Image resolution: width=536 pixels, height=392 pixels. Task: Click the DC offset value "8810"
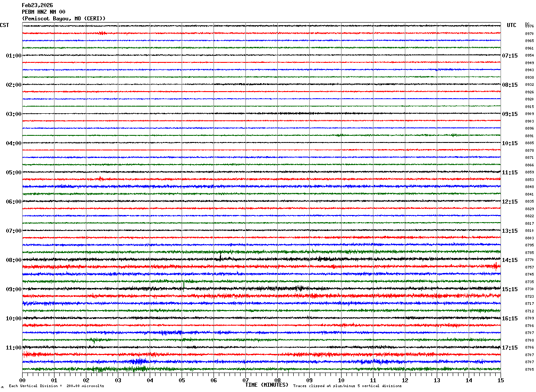(x=529, y=231)
